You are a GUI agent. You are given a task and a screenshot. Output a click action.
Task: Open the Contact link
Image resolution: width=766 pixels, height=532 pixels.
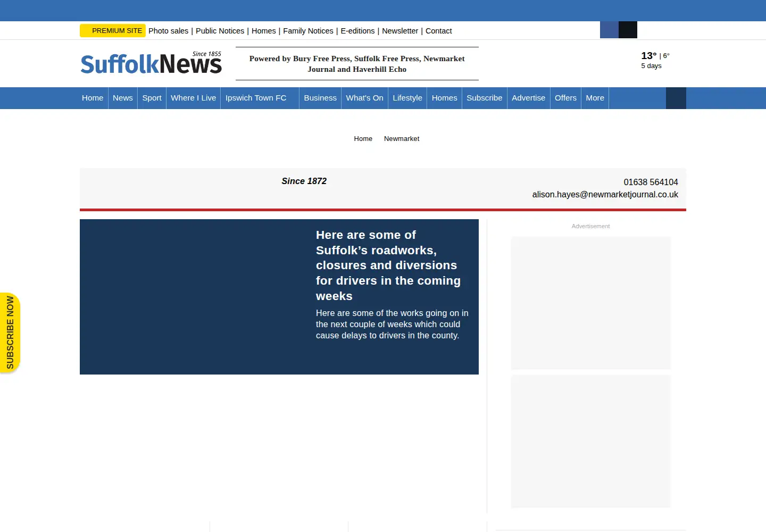point(438,31)
